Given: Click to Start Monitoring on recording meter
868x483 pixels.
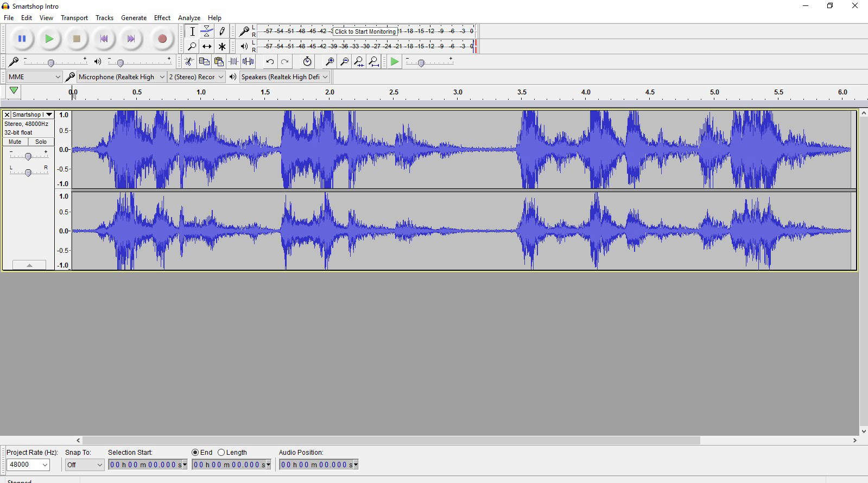Looking at the screenshot, I should pos(365,31).
